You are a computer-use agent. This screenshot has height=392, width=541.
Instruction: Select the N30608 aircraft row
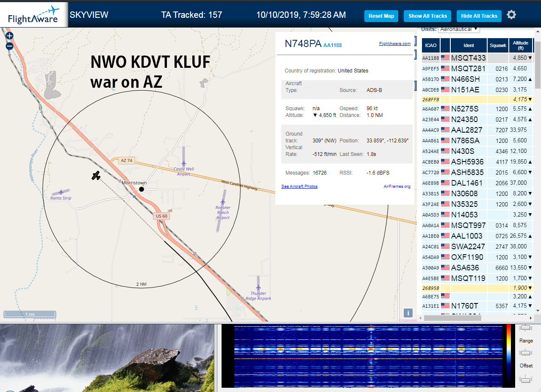[477, 193]
